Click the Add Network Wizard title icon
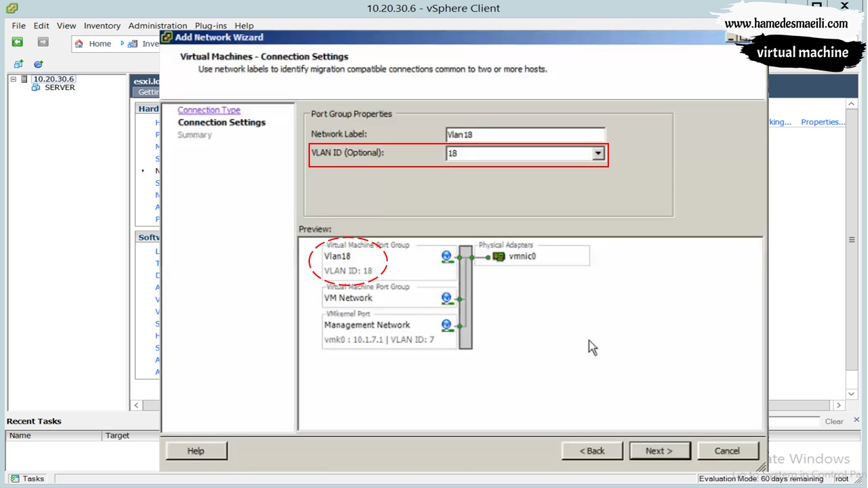 (x=167, y=37)
